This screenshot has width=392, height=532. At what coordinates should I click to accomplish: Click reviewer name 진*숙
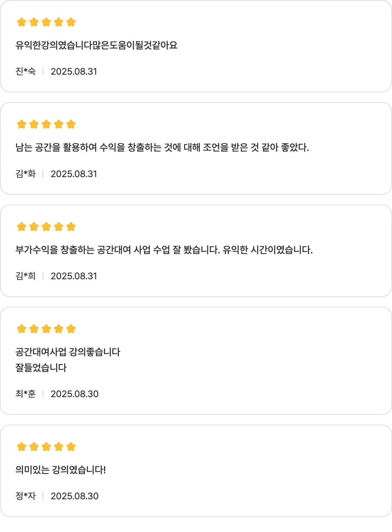tap(26, 72)
